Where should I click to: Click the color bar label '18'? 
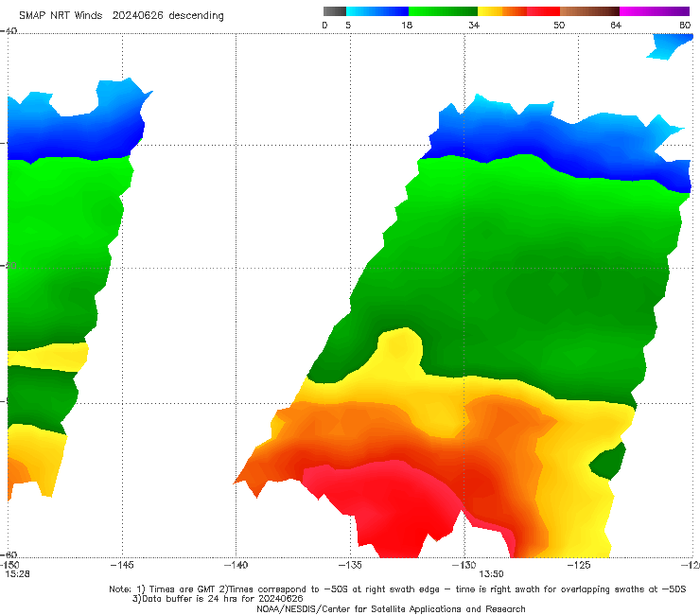(x=407, y=26)
